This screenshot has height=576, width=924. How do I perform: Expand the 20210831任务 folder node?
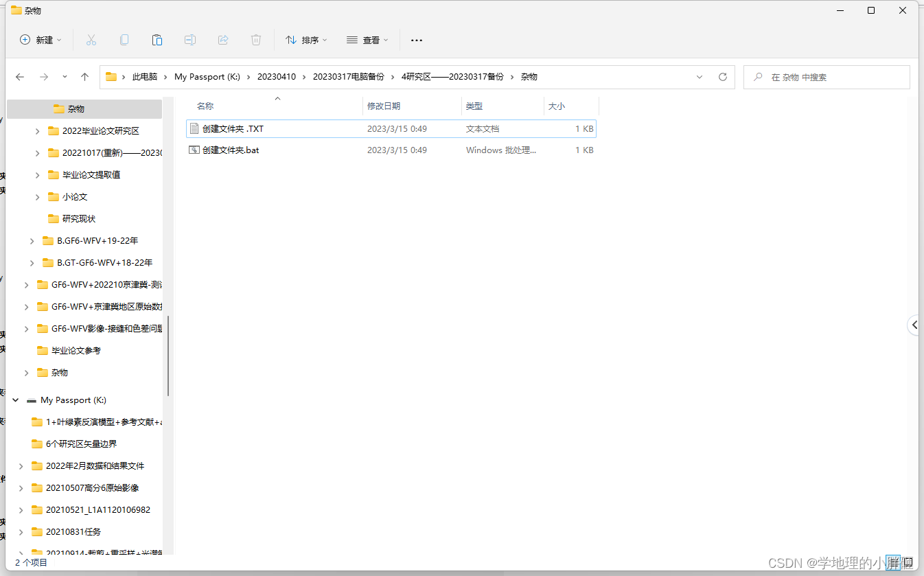21,531
